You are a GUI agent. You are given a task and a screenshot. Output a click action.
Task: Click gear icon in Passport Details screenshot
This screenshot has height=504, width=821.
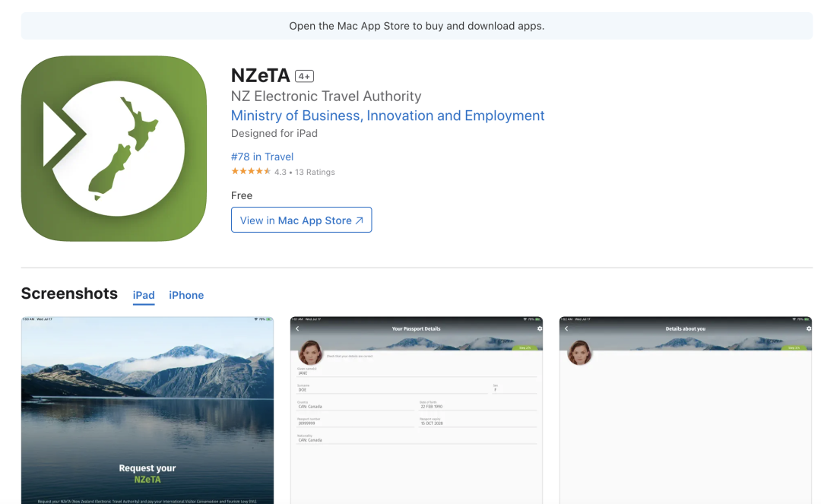tap(539, 329)
